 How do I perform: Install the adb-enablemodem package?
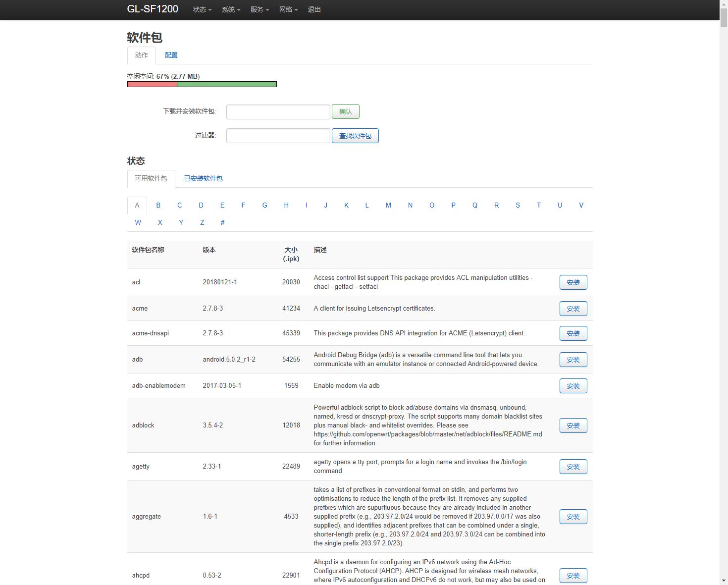coord(573,386)
